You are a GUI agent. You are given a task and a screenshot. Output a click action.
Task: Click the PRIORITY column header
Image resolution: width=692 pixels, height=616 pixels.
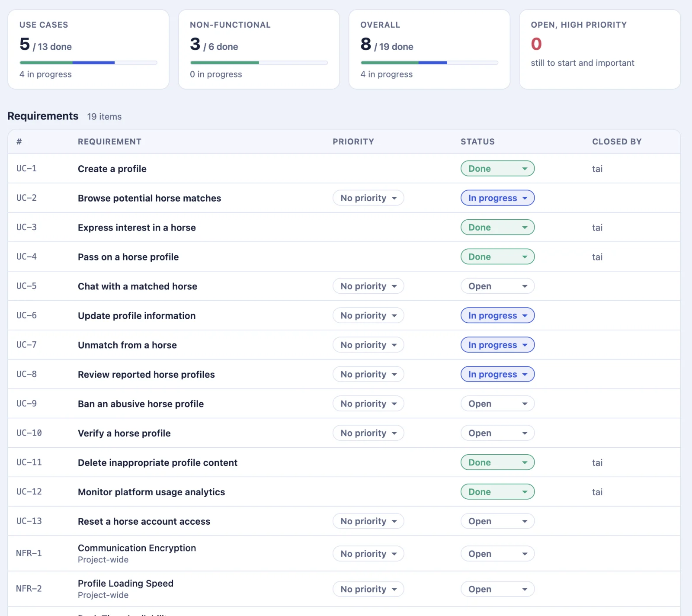point(353,142)
